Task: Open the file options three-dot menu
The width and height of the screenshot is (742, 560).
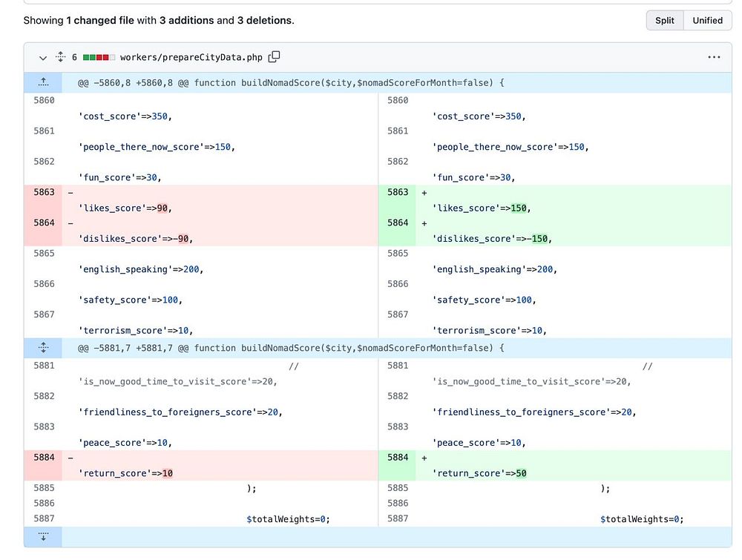Action: coord(714,57)
